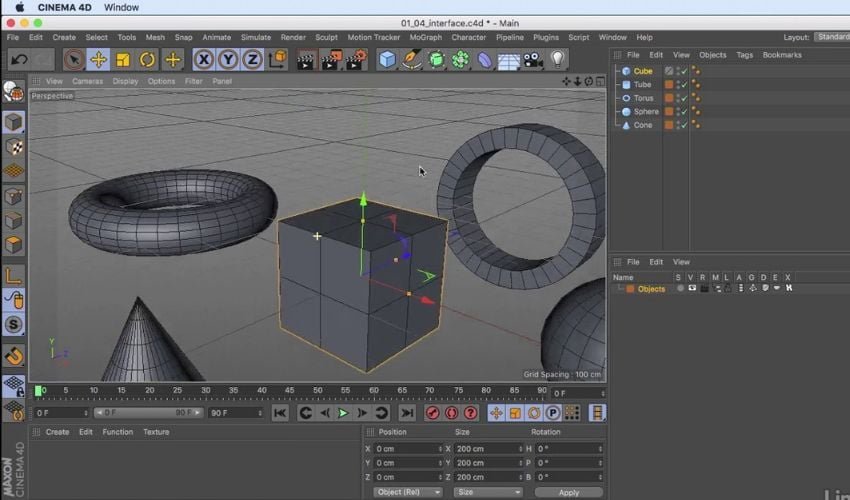
Task: Open the Layout Standard dropdown
Action: tap(832, 37)
